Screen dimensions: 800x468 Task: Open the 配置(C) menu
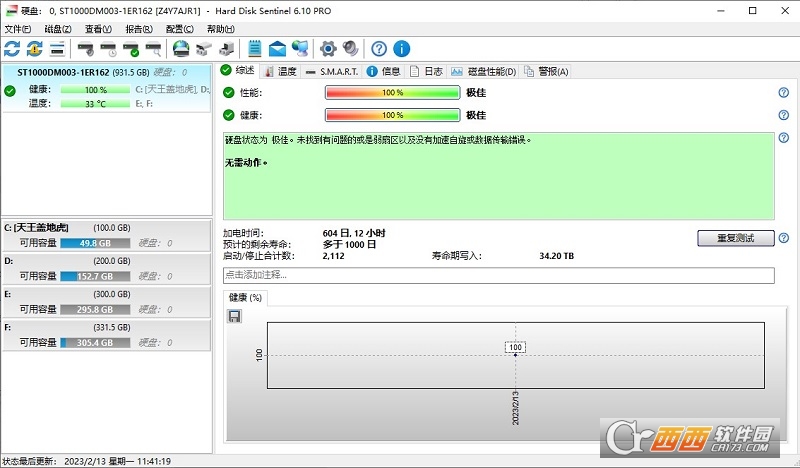point(180,29)
